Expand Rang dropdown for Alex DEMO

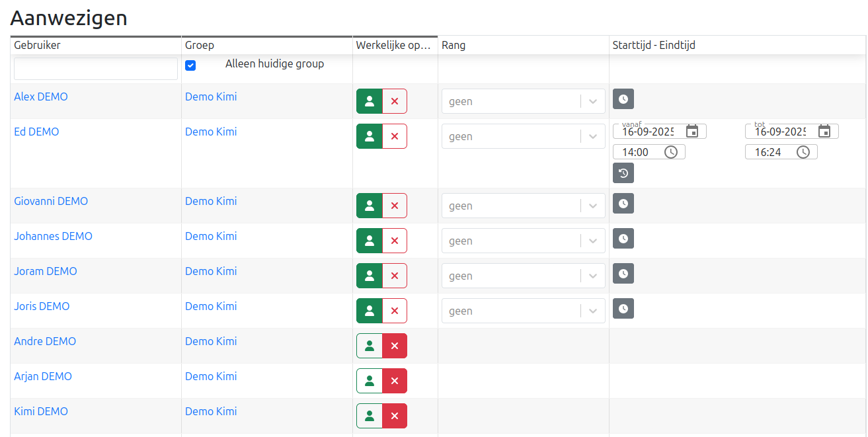coord(592,102)
